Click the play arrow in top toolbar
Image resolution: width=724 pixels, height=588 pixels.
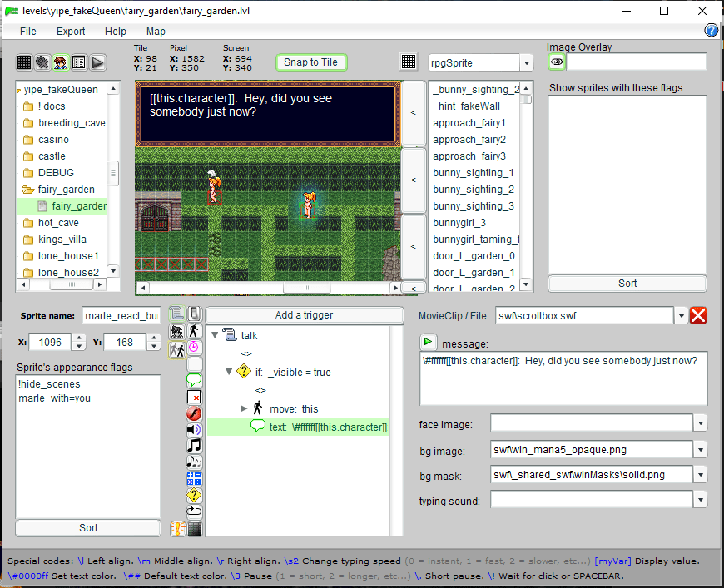97,62
